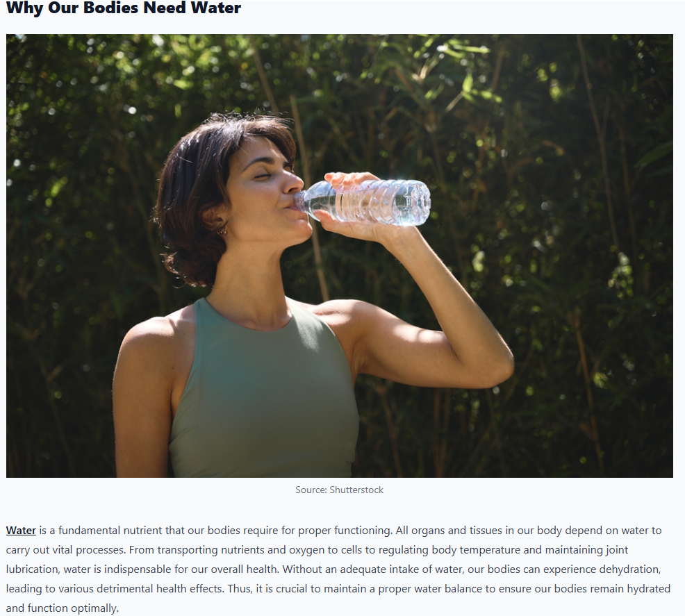Click the "Why Our Bodies Need Water" heading

click(x=124, y=8)
